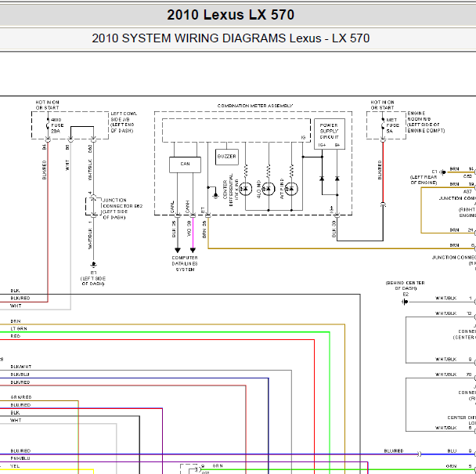476x474 pixels.
Task: Select the "BLK/WHT" wire label
Action: pyautogui.click(x=21, y=367)
